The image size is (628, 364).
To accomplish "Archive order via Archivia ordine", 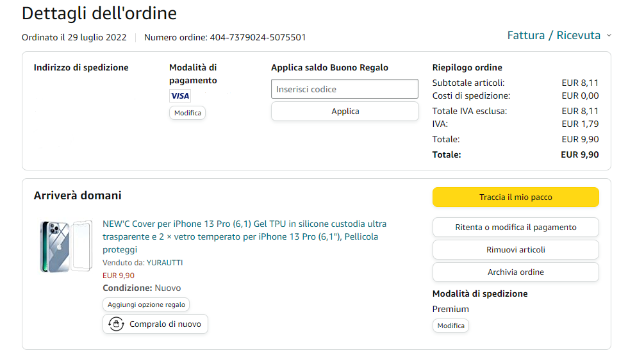I will pos(515,272).
